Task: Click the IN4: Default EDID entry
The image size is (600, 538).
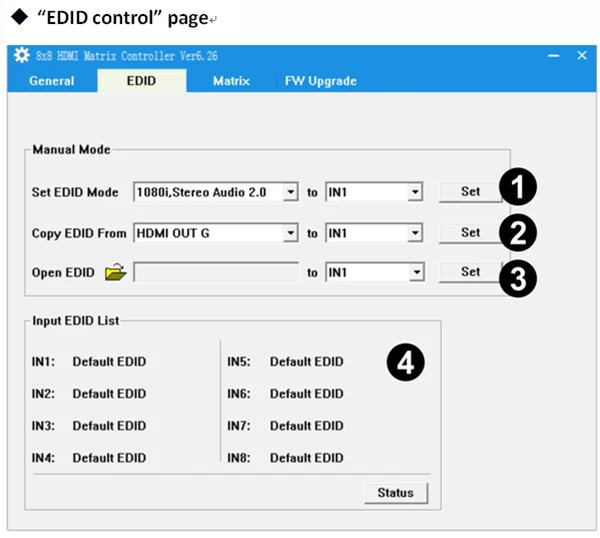Action: pyautogui.click(x=89, y=458)
